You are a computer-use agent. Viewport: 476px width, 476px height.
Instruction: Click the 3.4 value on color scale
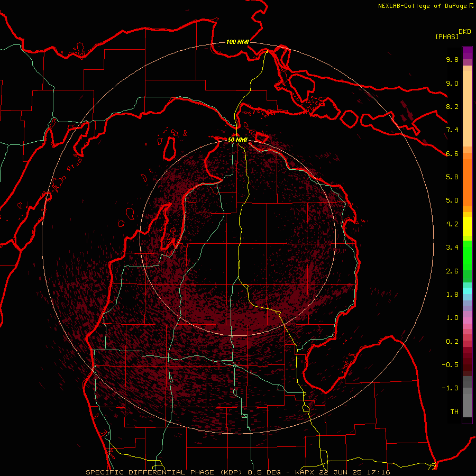452,248
